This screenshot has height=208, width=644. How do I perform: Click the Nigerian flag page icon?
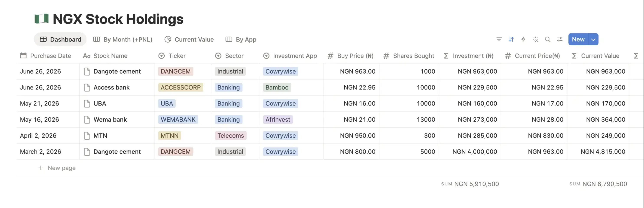41,19
